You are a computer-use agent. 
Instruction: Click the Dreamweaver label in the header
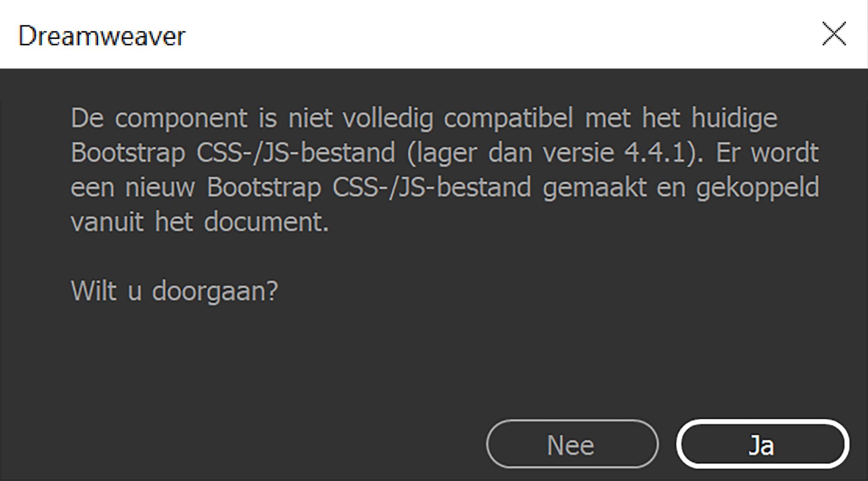102,36
